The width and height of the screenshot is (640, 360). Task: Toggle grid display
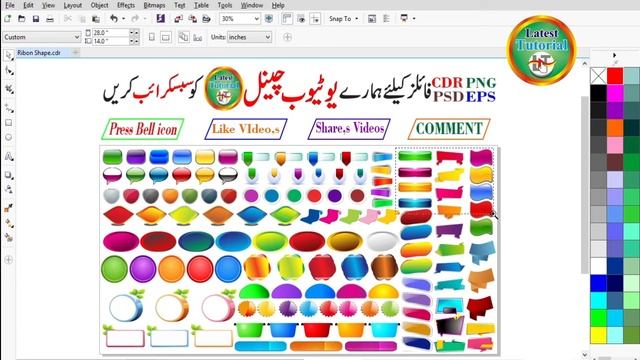click(x=301, y=19)
